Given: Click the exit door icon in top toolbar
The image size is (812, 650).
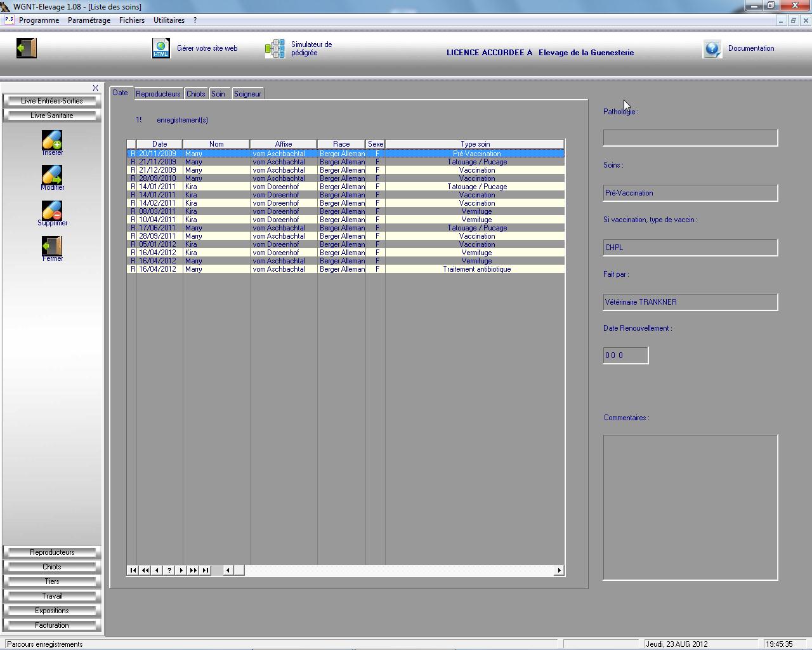Looking at the screenshot, I should [x=27, y=48].
